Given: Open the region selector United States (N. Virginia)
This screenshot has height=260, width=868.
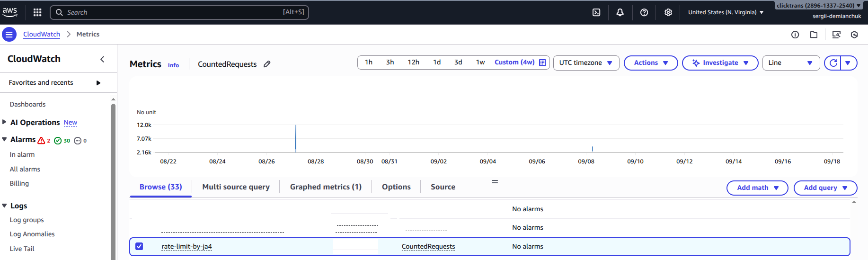Looking at the screenshot, I should pos(726,12).
